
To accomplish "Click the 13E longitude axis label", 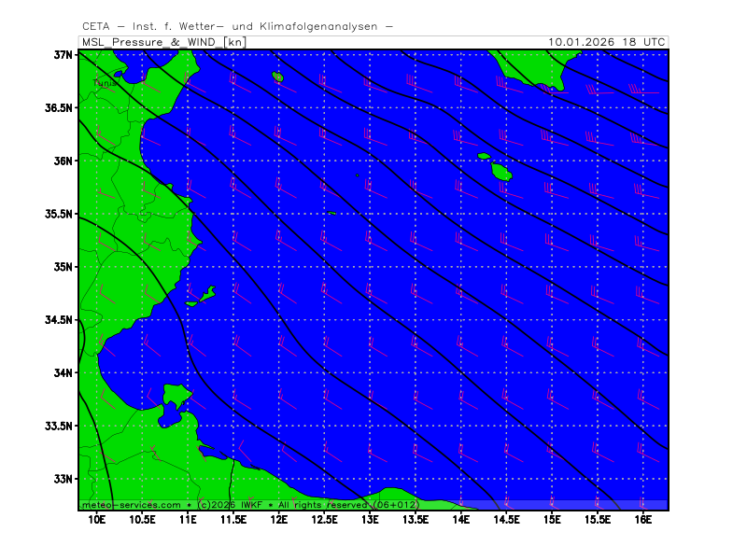I will pos(370,518).
